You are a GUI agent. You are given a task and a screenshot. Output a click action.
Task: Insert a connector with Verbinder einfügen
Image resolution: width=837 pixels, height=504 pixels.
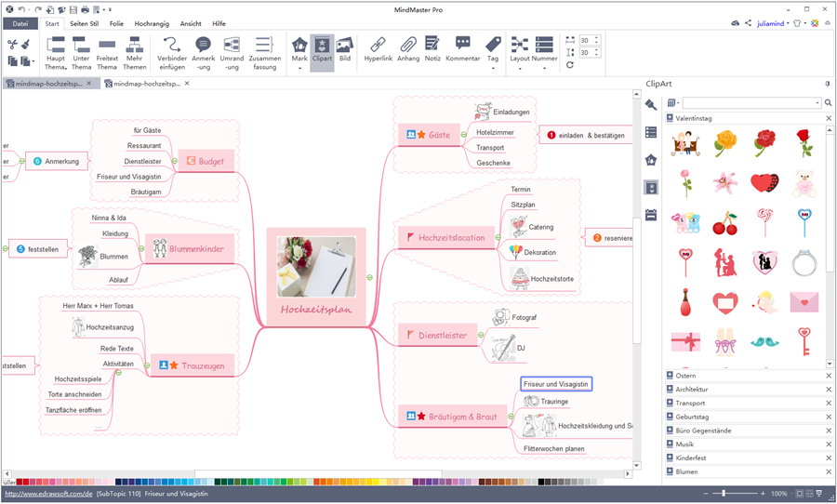(x=172, y=51)
